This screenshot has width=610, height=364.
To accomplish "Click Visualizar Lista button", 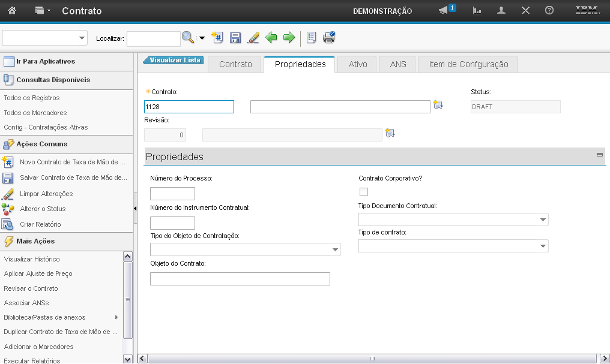I will point(174,60).
